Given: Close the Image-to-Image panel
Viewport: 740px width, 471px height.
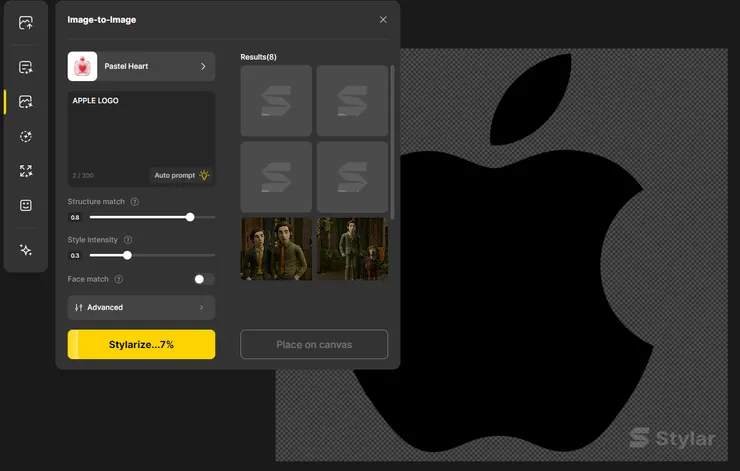Looking at the screenshot, I should click(383, 20).
